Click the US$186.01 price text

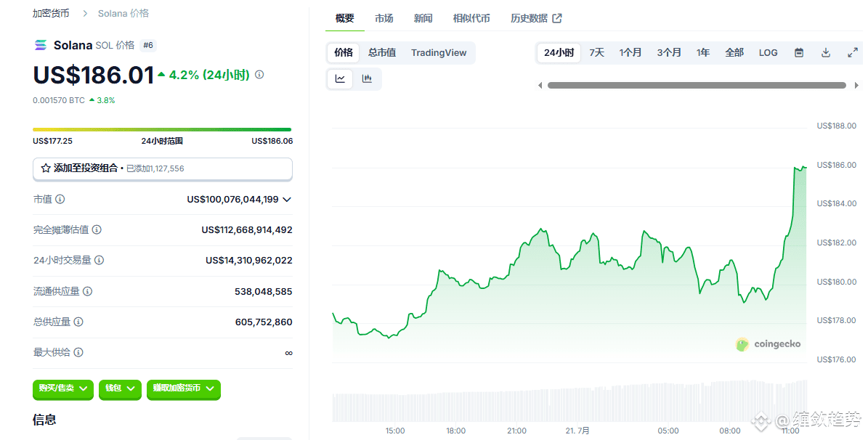click(94, 75)
